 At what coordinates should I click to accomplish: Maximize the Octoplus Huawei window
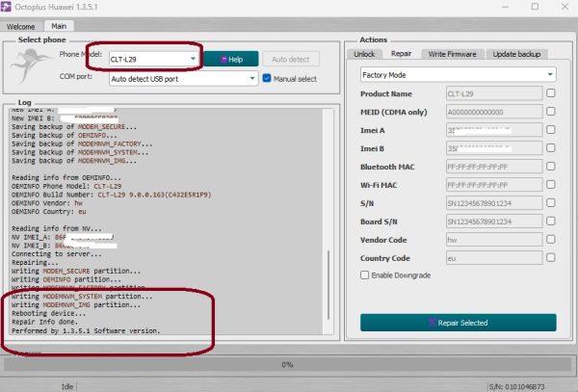pos(535,7)
